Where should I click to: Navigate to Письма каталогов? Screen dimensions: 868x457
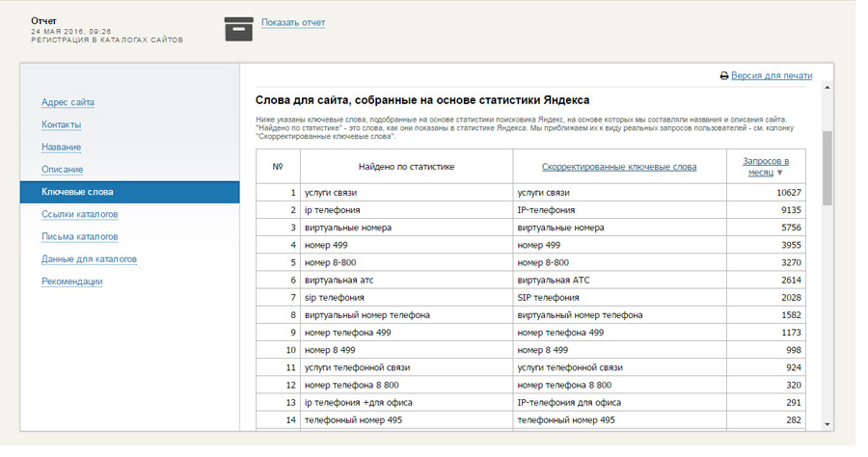pyautogui.click(x=79, y=236)
